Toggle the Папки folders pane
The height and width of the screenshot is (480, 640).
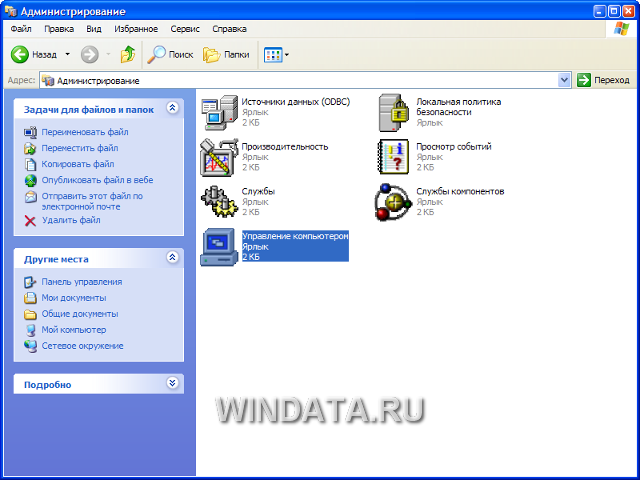point(226,54)
